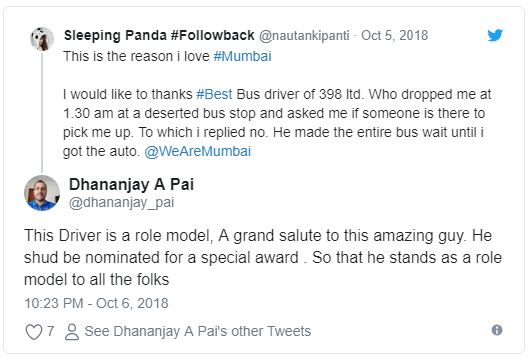
Task: Open the 10:23 PM - Oct 6, 2018 timestamp
Action: (x=96, y=303)
